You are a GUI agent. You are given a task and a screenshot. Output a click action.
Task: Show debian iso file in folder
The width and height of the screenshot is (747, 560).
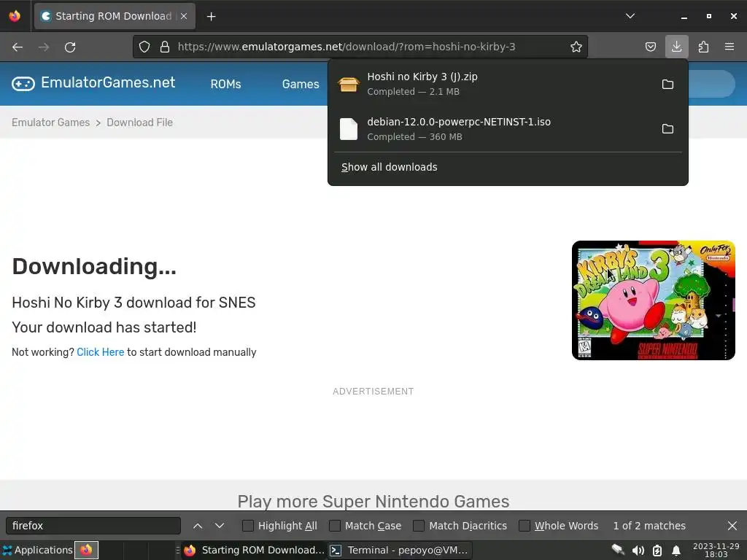click(x=667, y=128)
